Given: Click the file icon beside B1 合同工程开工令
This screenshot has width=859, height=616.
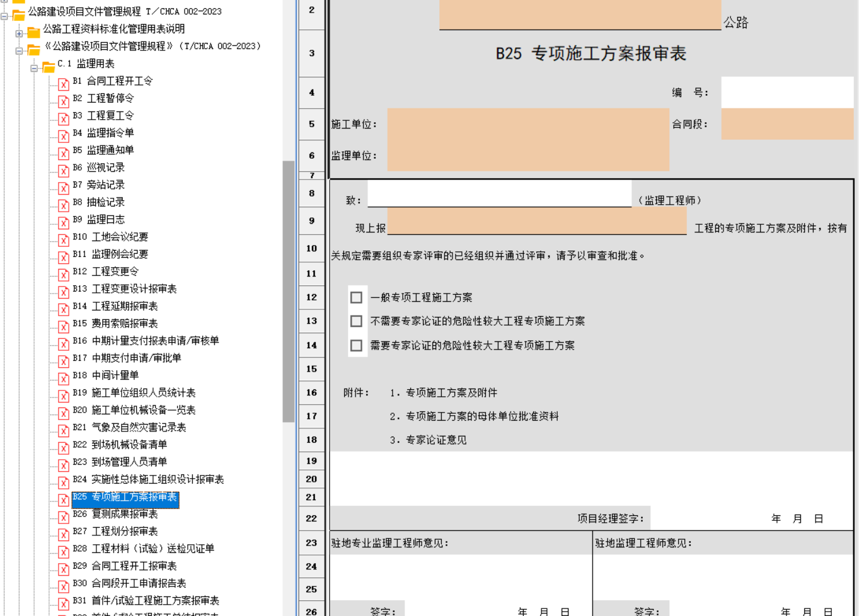Looking at the screenshot, I should click(x=64, y=84).
